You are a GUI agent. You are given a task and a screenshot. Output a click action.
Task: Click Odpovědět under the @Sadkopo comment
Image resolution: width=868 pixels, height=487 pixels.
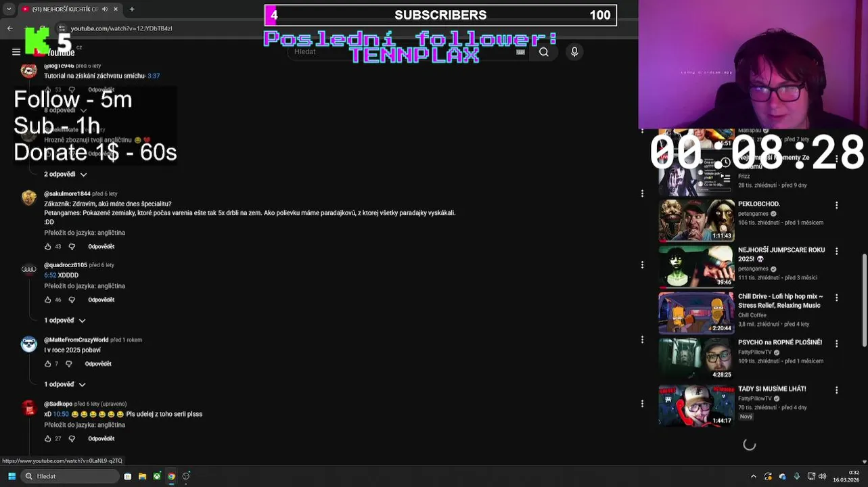tap(101, 438)
